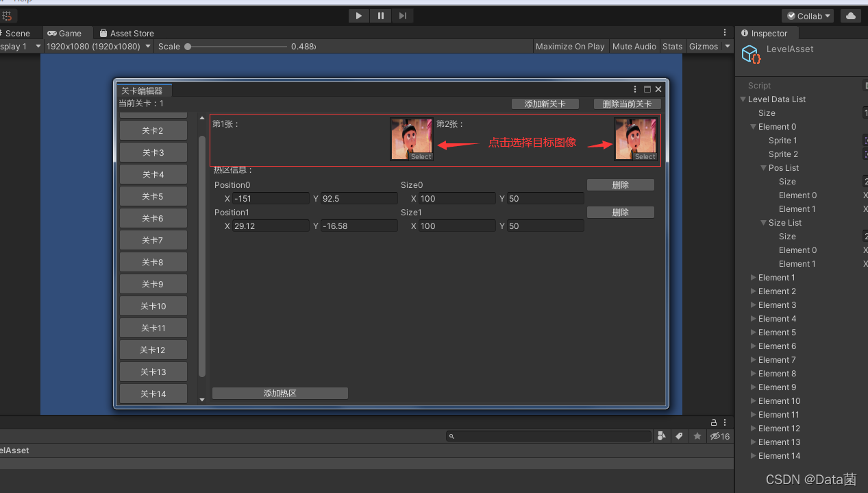Screen dimensions: 868x493
Task: Click the Size0 X field
Action: pyautogui.click(x=457, y=199)
